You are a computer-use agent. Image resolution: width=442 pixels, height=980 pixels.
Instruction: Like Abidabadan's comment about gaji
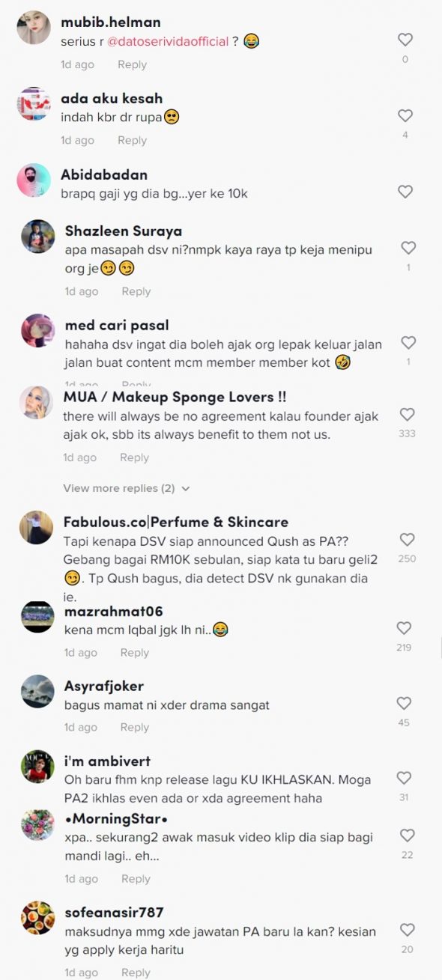[405, 192]
